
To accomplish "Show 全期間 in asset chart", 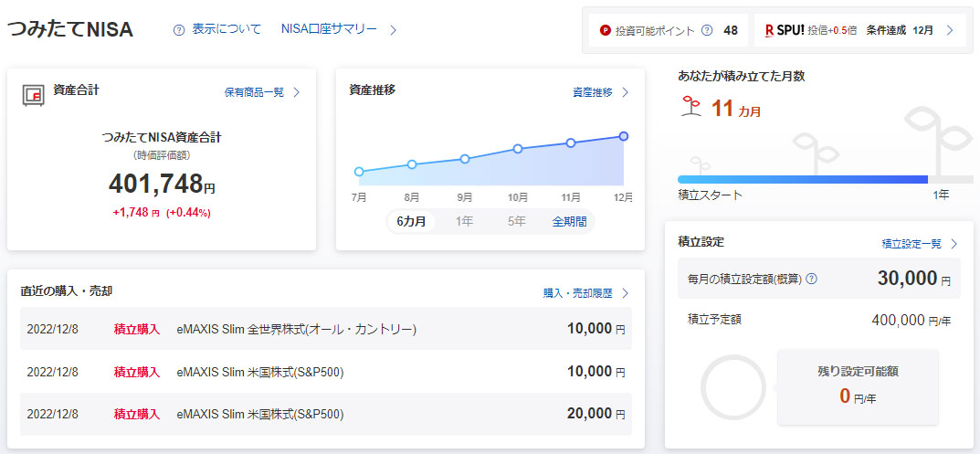I will coord(569,221).
